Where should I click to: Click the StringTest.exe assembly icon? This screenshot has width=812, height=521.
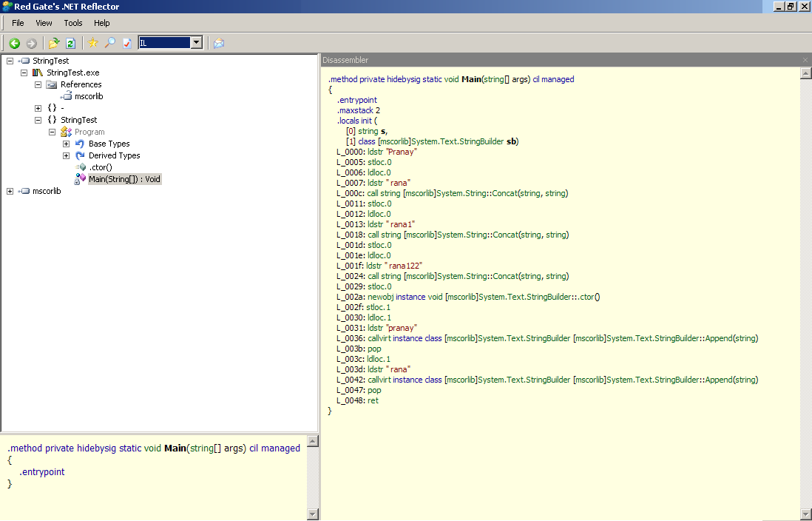tap(38, 73)
